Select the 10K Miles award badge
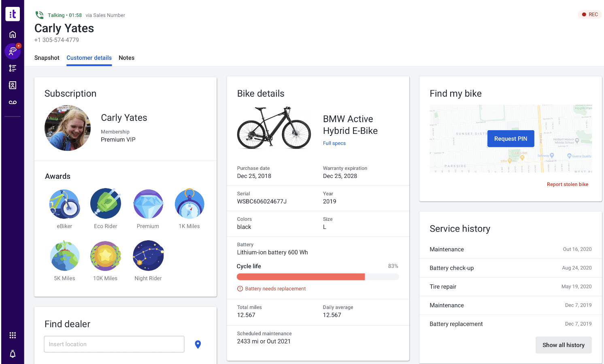The height and width of the screenshot is (364, 604). [106, 256]
